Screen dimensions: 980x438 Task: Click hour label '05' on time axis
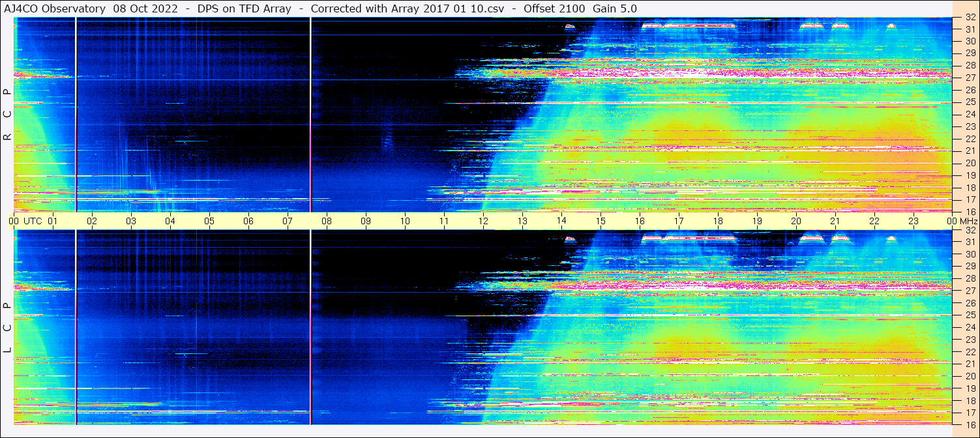(x=209, y=221)
